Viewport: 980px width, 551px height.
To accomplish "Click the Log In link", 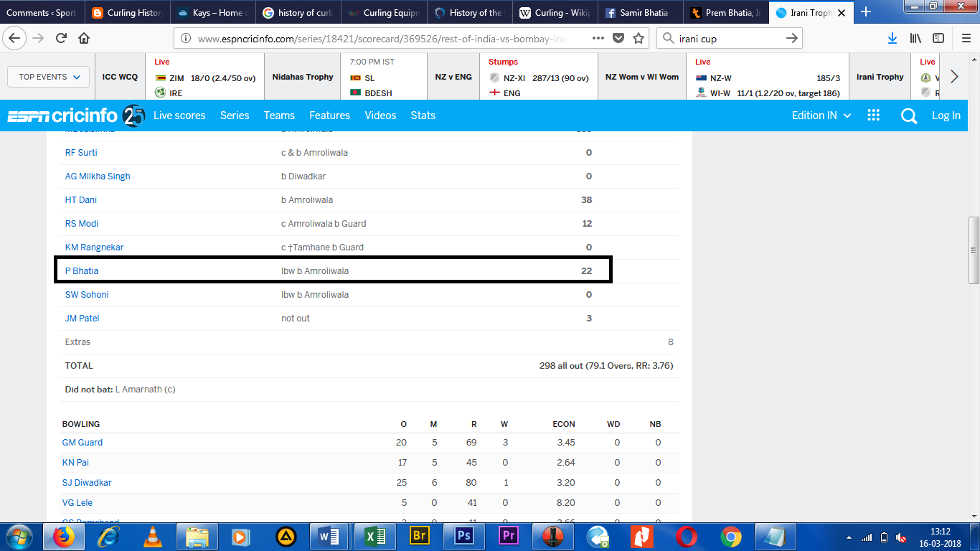I will tap(946, 116).
